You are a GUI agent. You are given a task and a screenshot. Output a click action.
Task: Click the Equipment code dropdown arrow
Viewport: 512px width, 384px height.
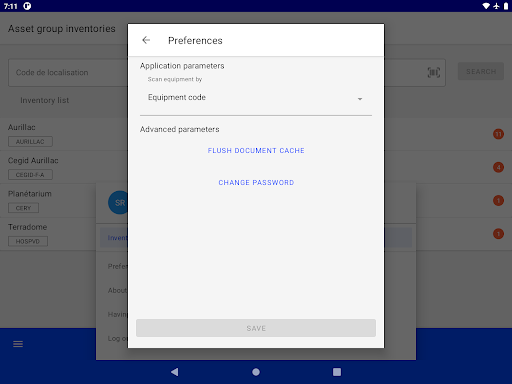pos(360,99)
